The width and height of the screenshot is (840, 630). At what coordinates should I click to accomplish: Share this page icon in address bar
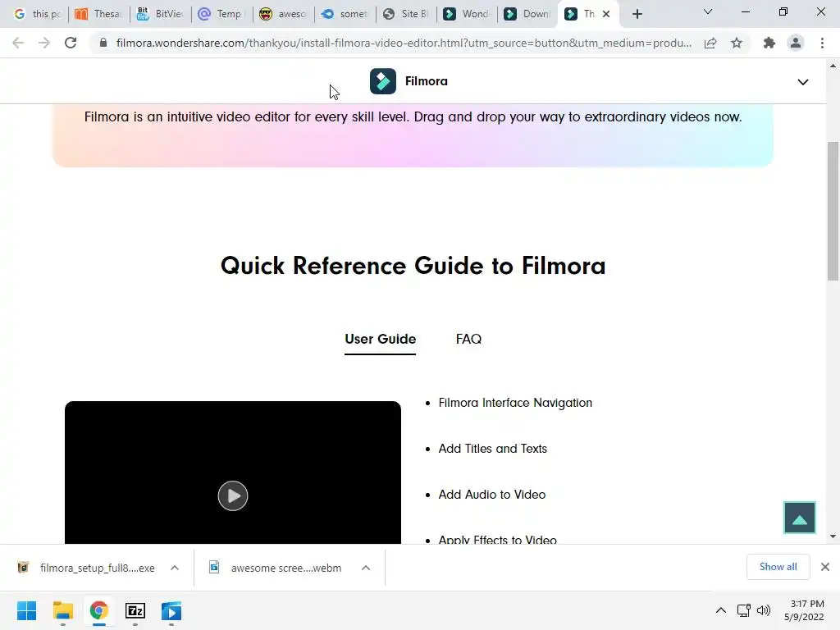[x=710, y=43]
